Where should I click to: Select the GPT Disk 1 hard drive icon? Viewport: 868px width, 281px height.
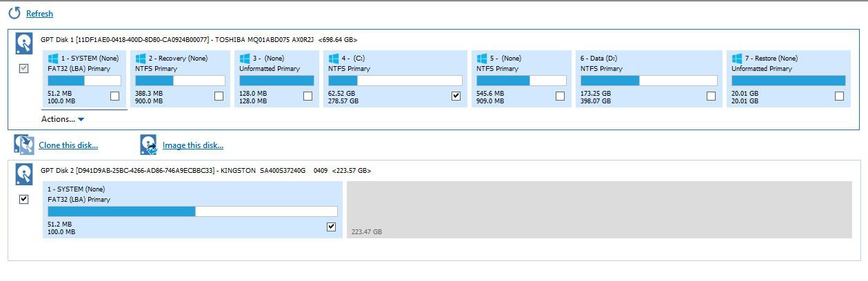point(24,44)
